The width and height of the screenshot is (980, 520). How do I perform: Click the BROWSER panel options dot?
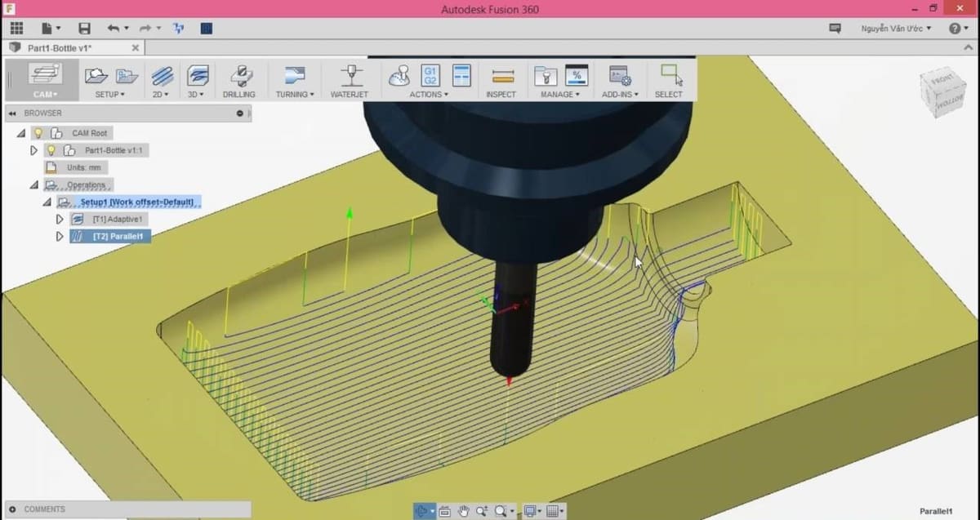240,113
